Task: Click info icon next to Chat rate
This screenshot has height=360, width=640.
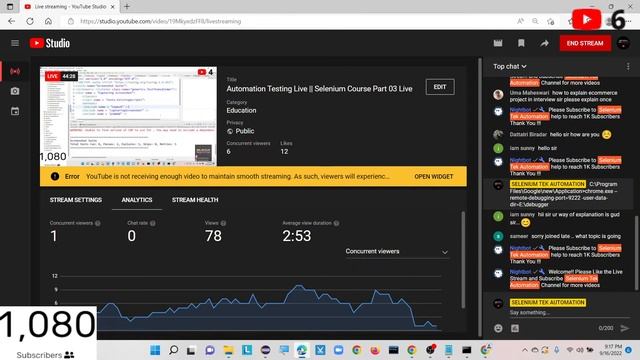Action: [x=152, y=223]
